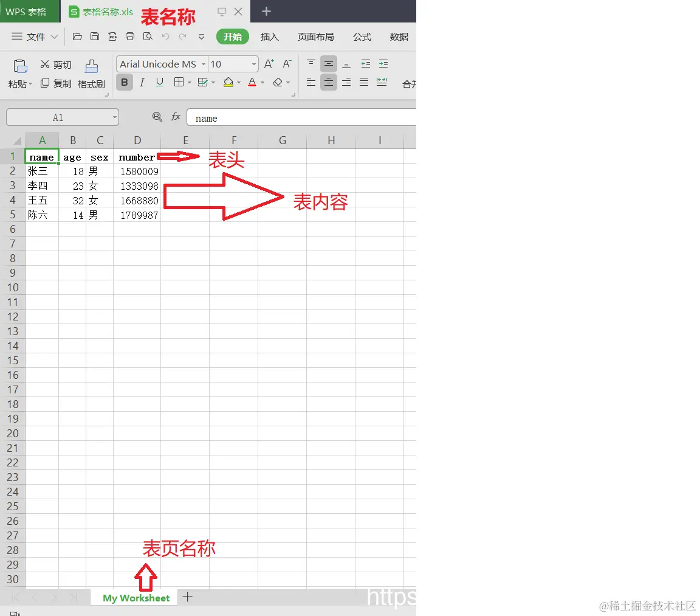
Task: Close the 表格名称.xls tab
Action: coord(238,12)
